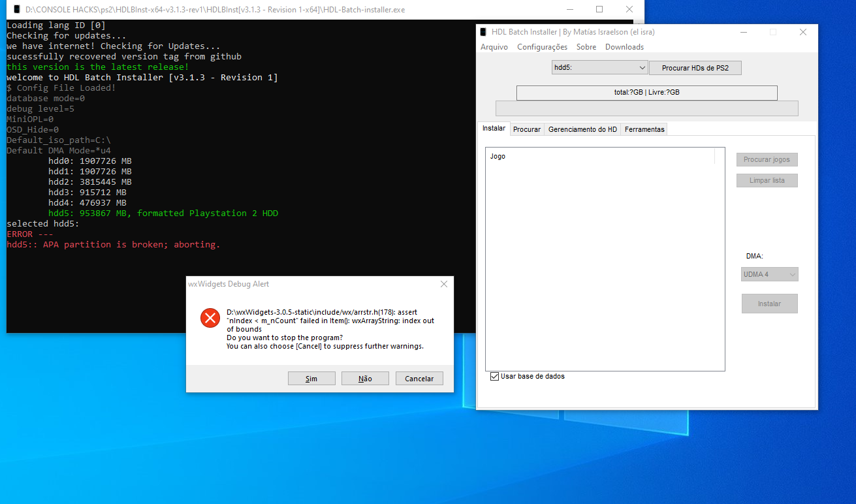Close the HDL Batch Installer window

tap(803, 32)
